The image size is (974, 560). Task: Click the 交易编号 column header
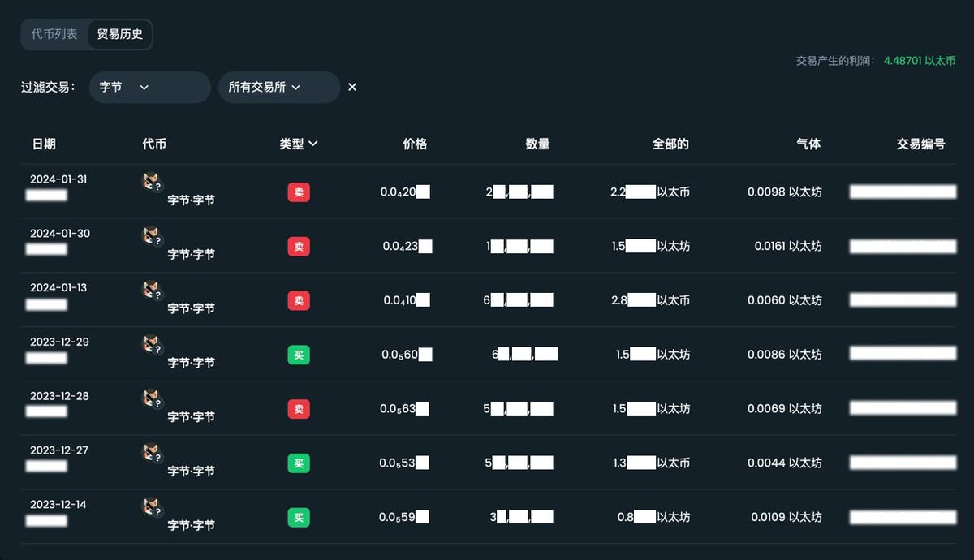[920, 144]
